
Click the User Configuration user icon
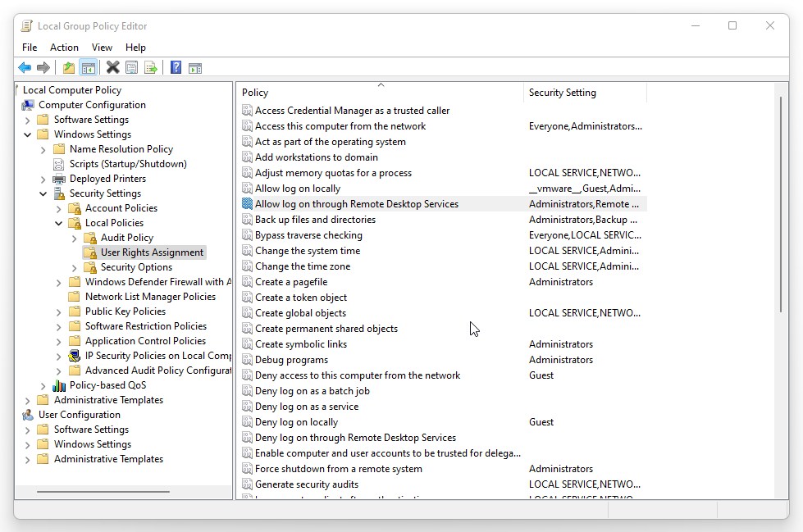28,415
